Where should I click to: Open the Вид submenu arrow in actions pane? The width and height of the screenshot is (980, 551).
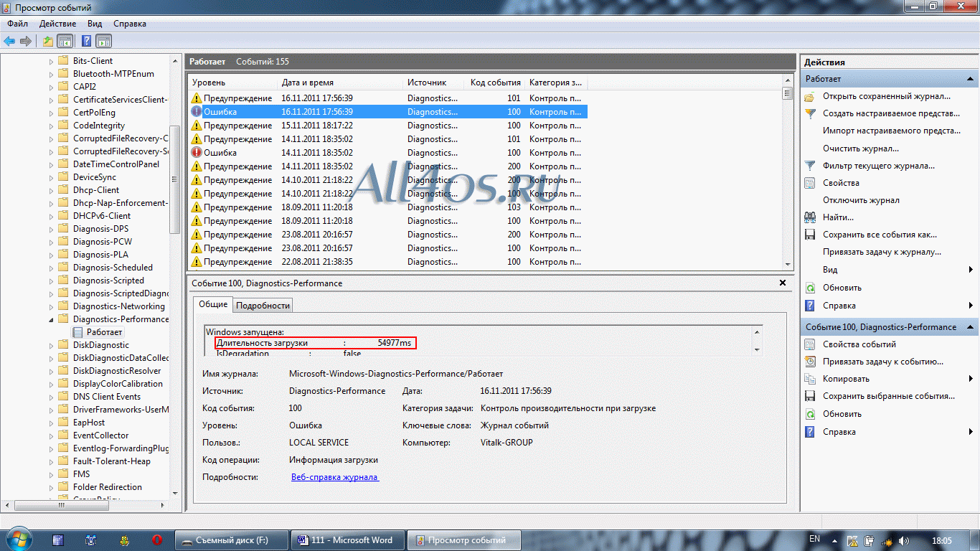click(x=971, y=270)
